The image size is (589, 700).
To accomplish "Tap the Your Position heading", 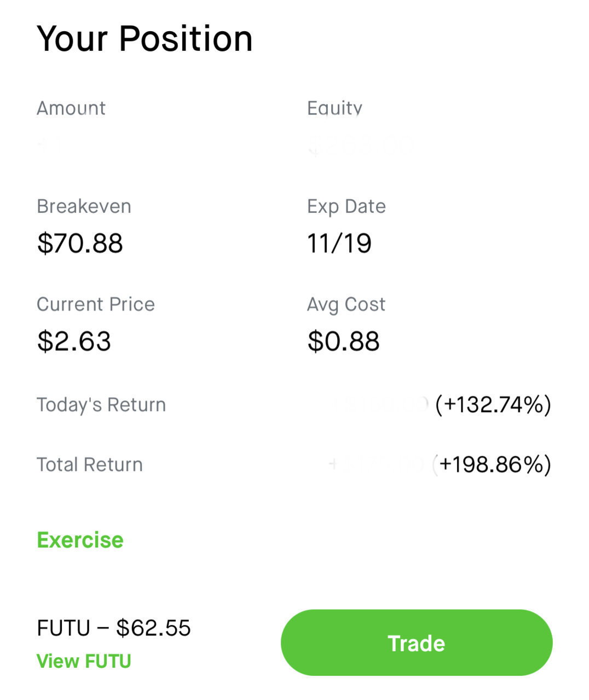I will pos(145,39).
